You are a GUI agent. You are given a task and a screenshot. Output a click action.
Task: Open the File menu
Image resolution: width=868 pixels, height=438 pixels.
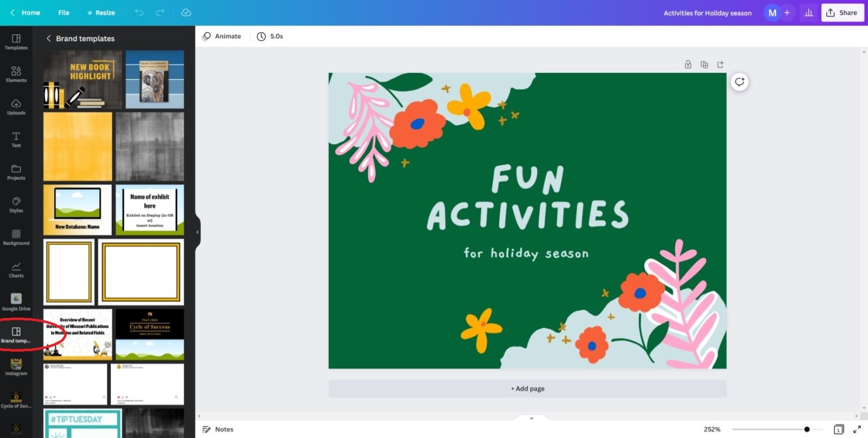pyautogui.click(x=64, y=12)
